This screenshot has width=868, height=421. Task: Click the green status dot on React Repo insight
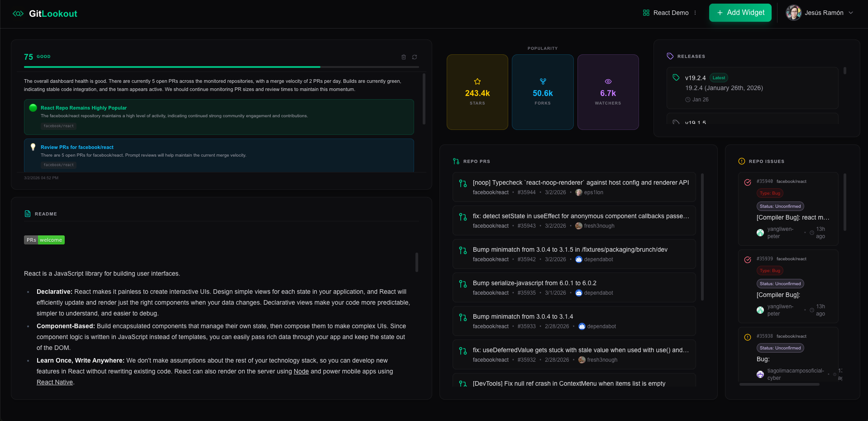point(33,108)
